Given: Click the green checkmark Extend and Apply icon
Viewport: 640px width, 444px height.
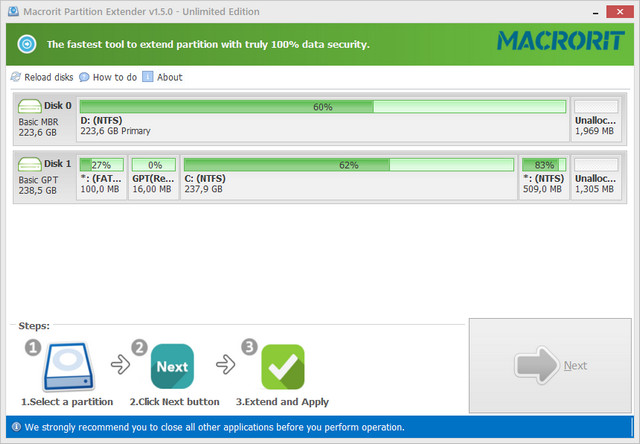Looking at the screenshot, I should (282, 367).
